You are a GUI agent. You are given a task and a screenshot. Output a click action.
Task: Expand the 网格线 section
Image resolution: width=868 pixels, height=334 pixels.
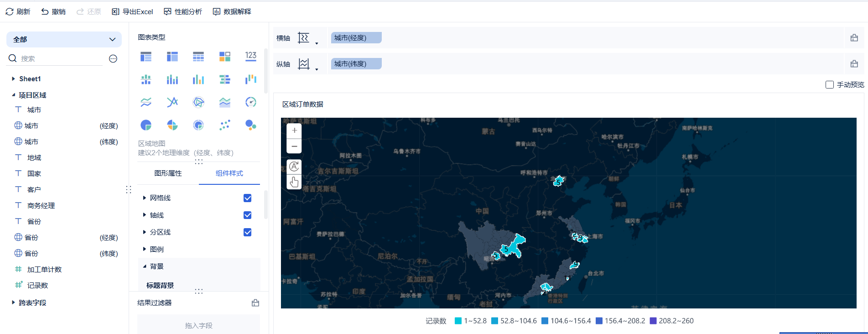click(145, 198)
